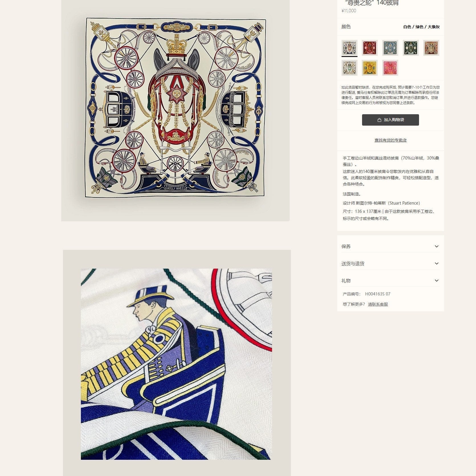Viewport: 476px width, 476px height.
Task: Open the 请联系客服 contact customer service link
Action: point(378,304)
